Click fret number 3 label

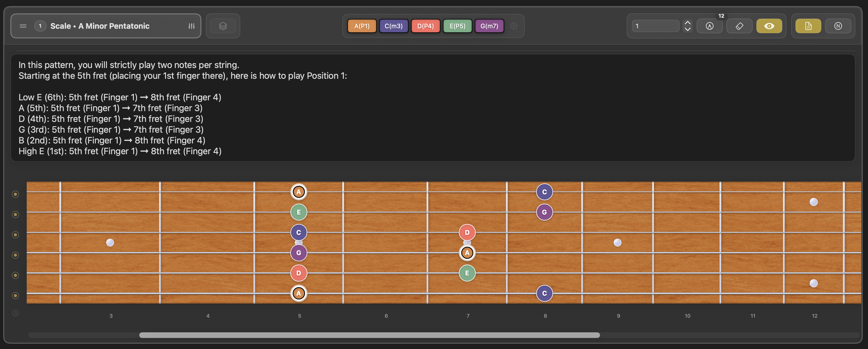click(111, 316)
